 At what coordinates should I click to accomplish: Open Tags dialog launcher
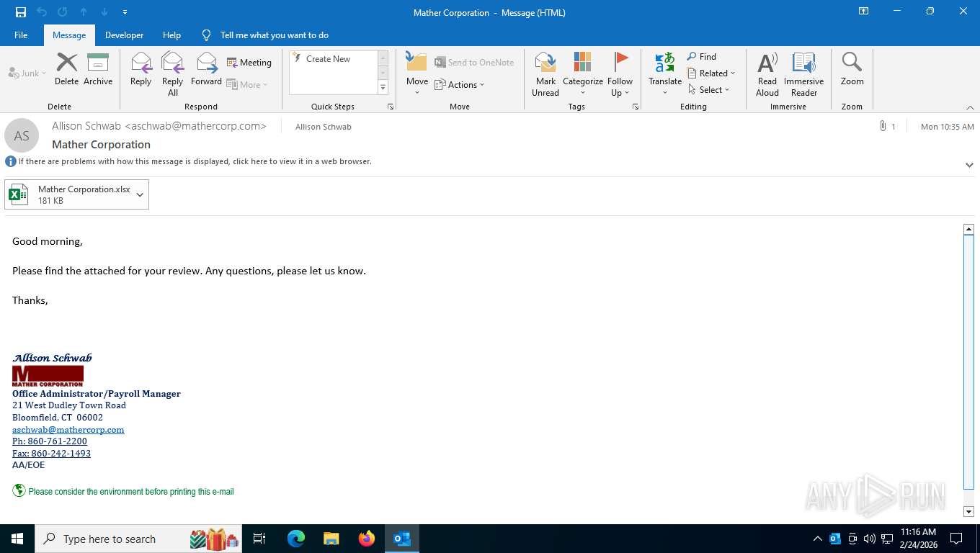[x=636, y=107]
